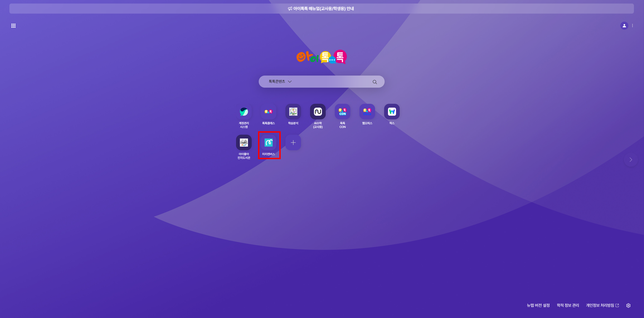Open 뉴탭 버전 설정 link
Viewport: 644px width, 318px height.
[538, 305]
